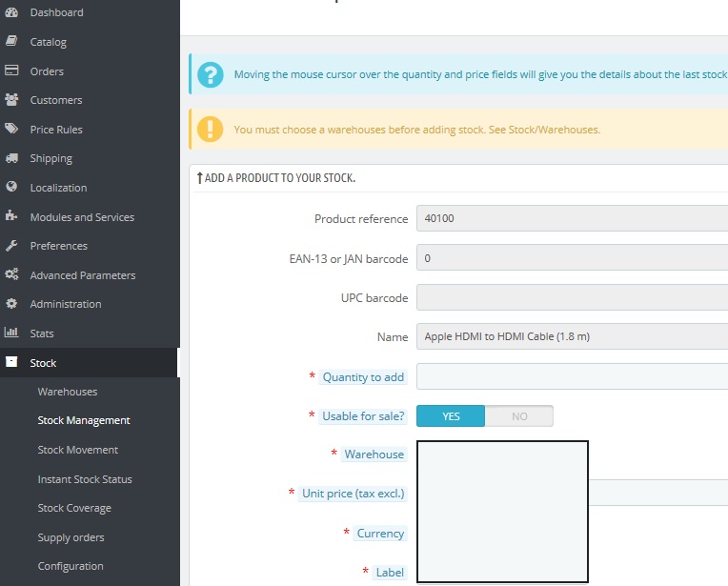
Task: Open Stock Management submenu link
Action: click(84, 421)
